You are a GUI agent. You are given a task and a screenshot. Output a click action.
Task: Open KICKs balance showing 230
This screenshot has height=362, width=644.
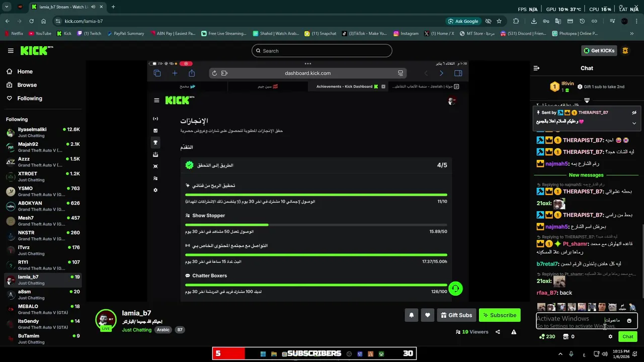coord(546,337)
